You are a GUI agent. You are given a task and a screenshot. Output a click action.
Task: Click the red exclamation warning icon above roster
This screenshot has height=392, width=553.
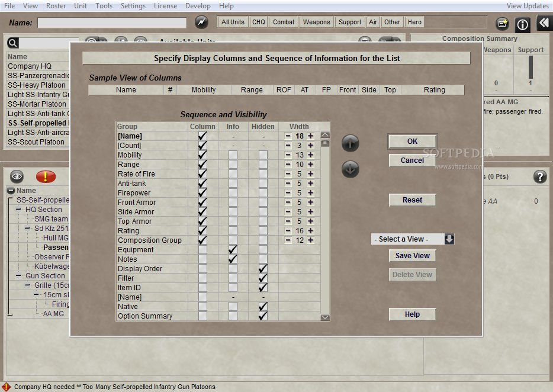46,176
